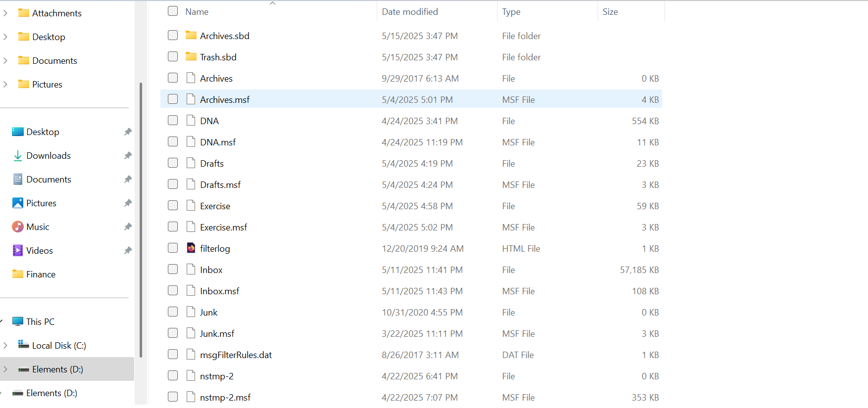Click the 353 KB size value
The image size is (868, 408).
coord(645,397)
